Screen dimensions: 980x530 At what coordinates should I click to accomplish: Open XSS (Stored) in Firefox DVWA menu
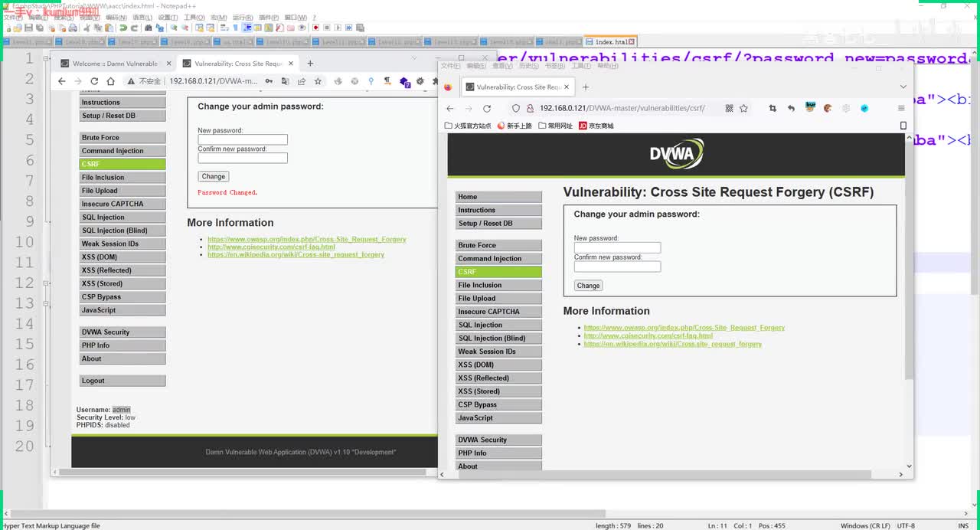coord(498,391)
